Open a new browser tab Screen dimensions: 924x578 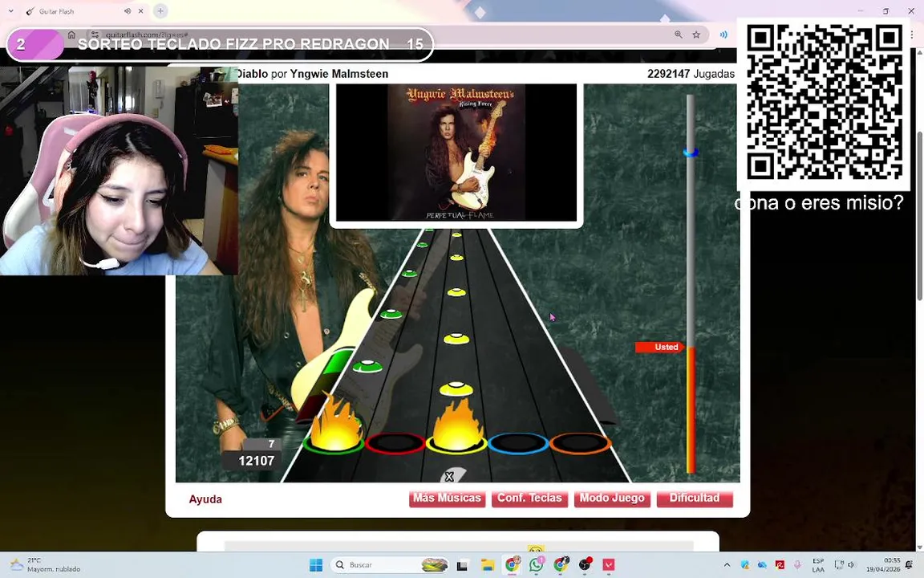[x=160, y=10]
